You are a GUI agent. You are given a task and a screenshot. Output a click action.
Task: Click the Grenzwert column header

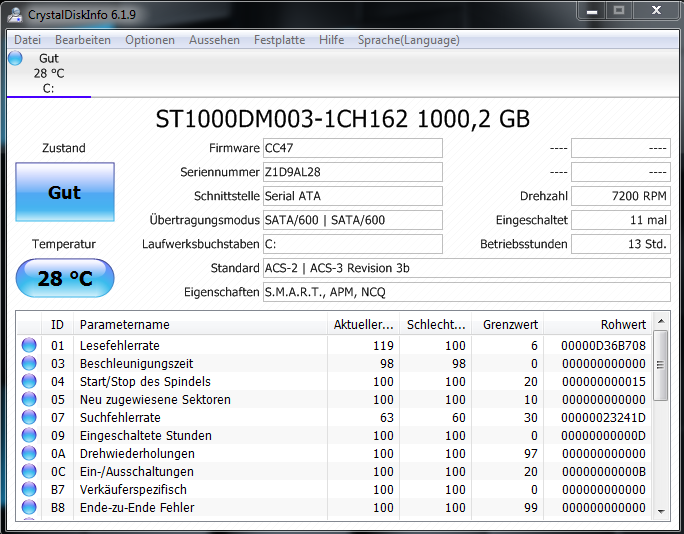(507, 324)
